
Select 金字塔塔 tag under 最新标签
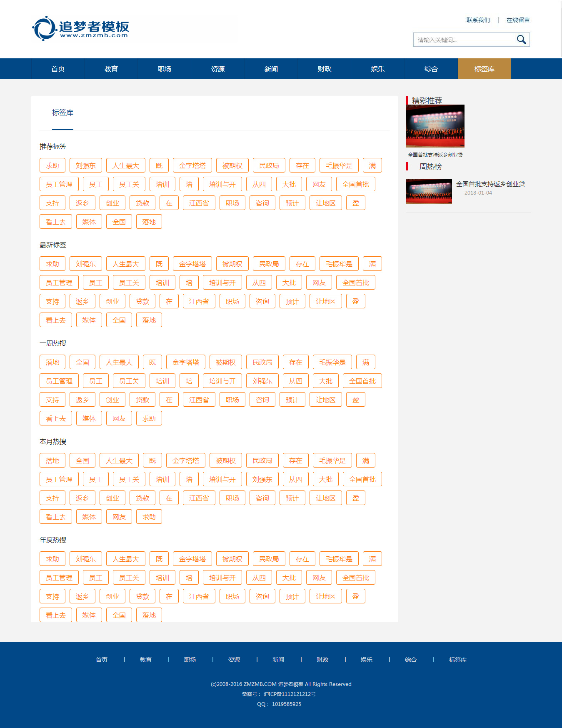[x=192, y=264]
